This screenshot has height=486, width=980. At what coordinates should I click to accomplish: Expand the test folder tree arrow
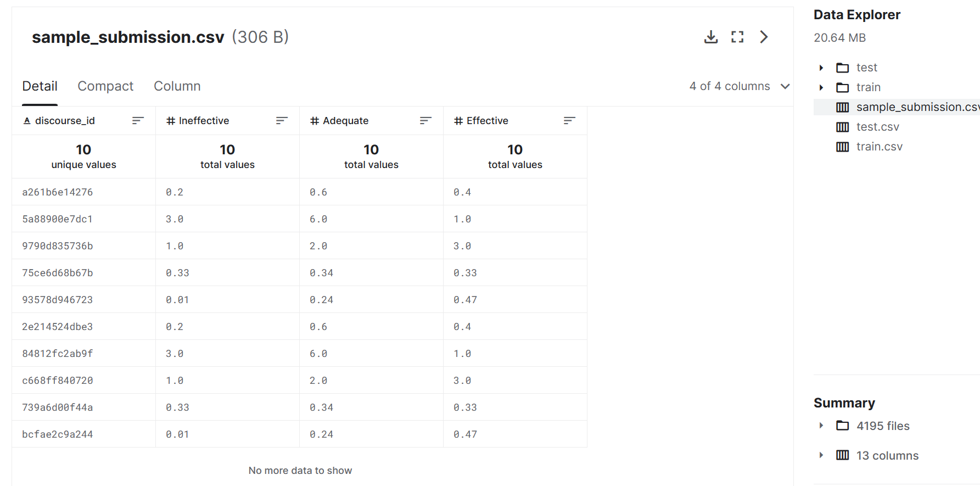(821, 68)
